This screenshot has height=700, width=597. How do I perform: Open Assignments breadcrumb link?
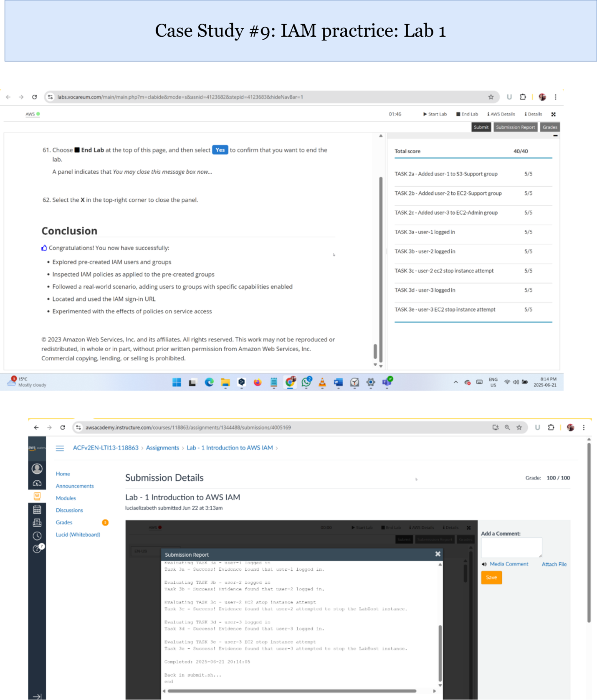coord(162,448)
